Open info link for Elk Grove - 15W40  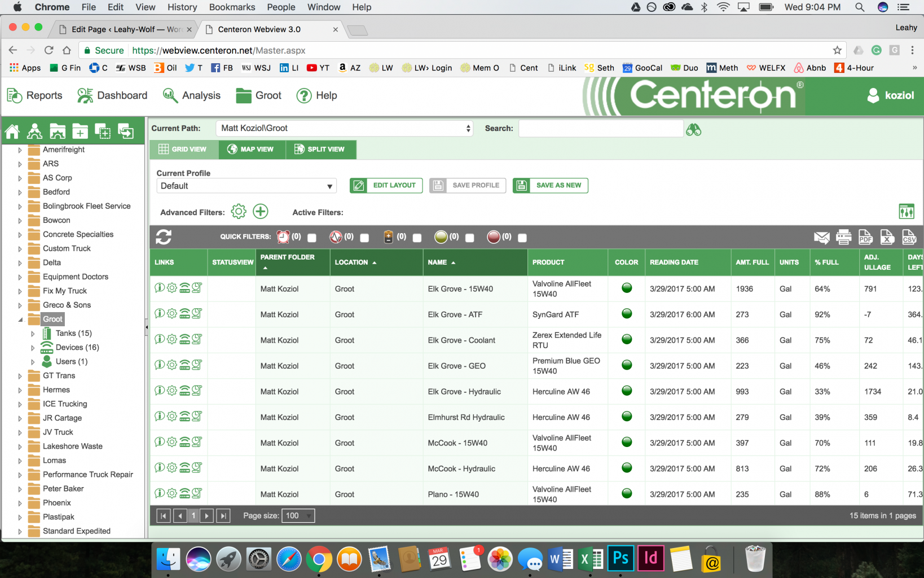click(x=160, y=288)
